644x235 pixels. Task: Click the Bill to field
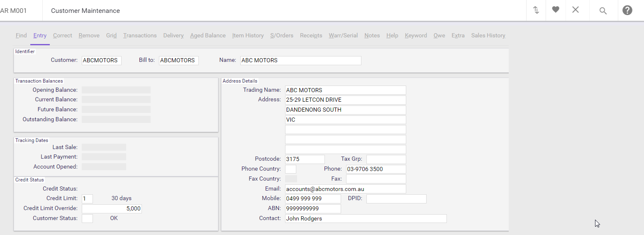tap(179, 60)
